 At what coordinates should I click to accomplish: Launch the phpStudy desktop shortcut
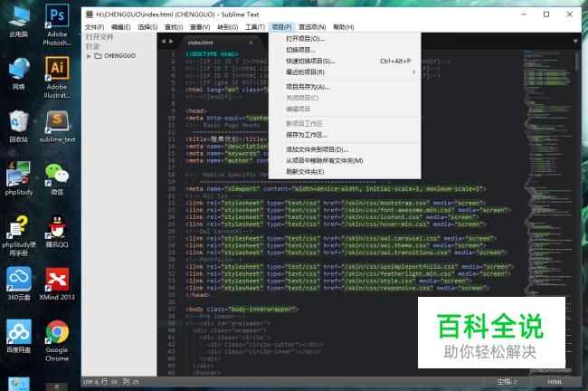(19, 178)
